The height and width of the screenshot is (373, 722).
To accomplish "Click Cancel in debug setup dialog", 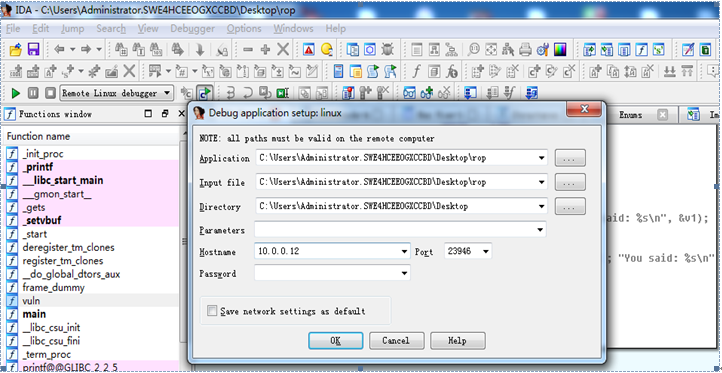I will (x=396, y=341).
